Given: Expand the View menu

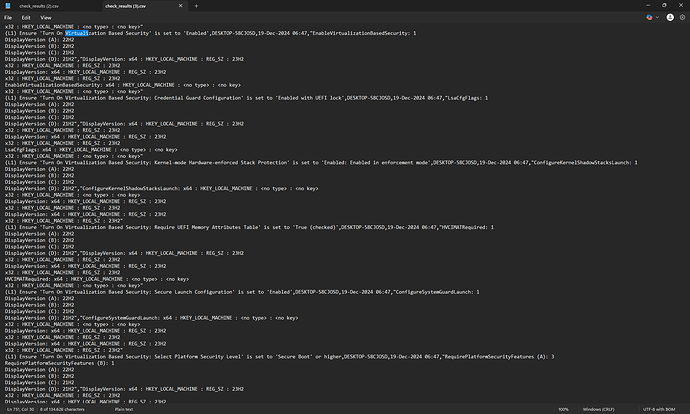Looking at the screenshot, I should [x=47, y=17].
